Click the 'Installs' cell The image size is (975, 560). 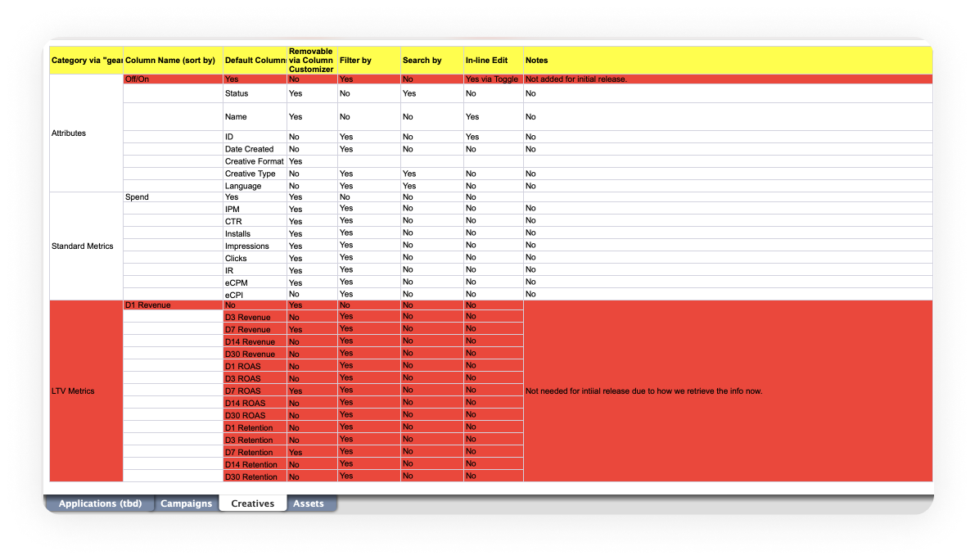point(255,233)
